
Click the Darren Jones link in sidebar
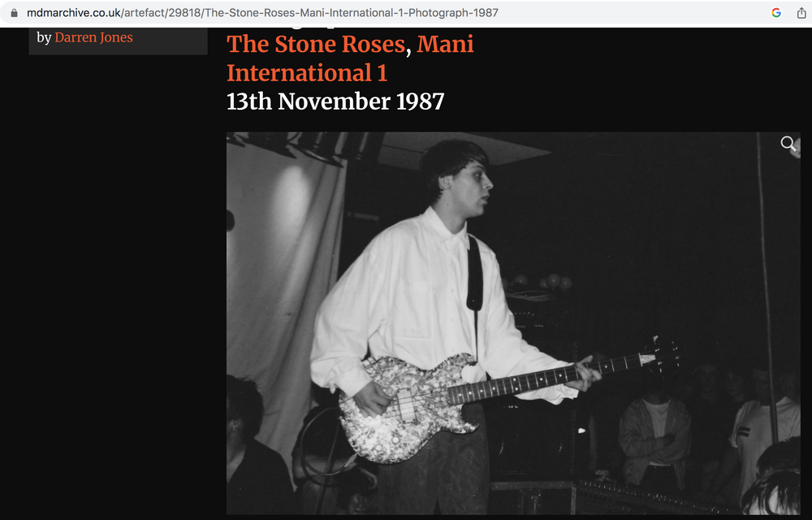coord(93,37)
